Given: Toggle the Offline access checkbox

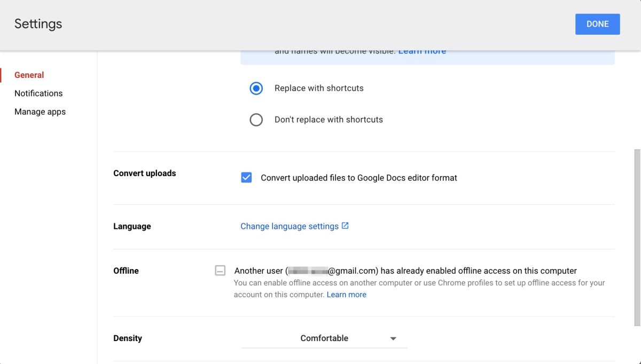Looking at the screenshot, I should [220, 271].
